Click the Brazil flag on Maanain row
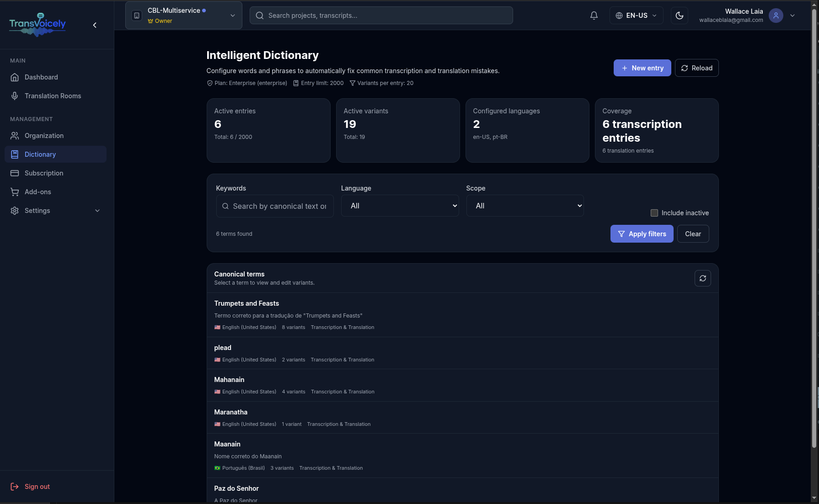Screen dimensions: 819x504 point(217,468)
